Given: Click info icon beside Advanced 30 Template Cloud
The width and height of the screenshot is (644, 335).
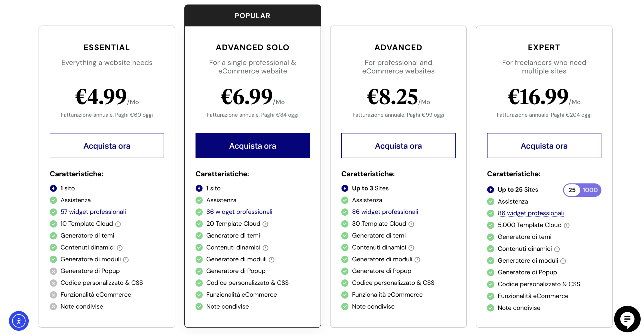Looking at the screenshot, I should coord(411,224).
